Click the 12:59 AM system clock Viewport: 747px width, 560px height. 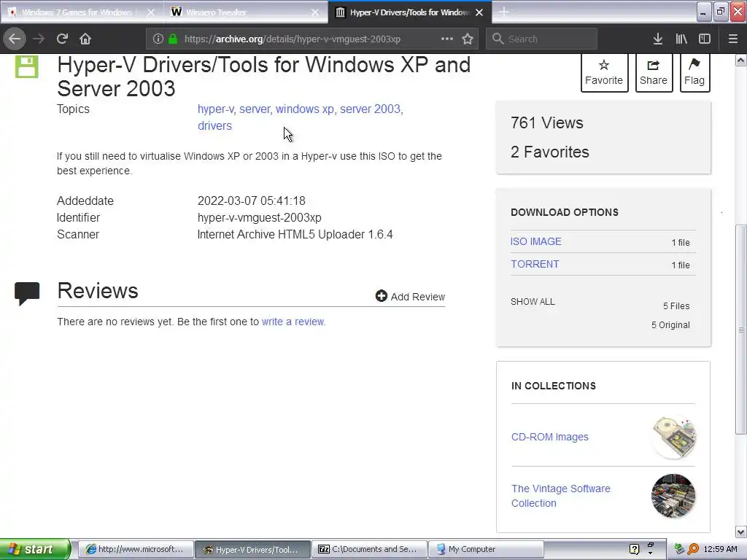point(720,549)
